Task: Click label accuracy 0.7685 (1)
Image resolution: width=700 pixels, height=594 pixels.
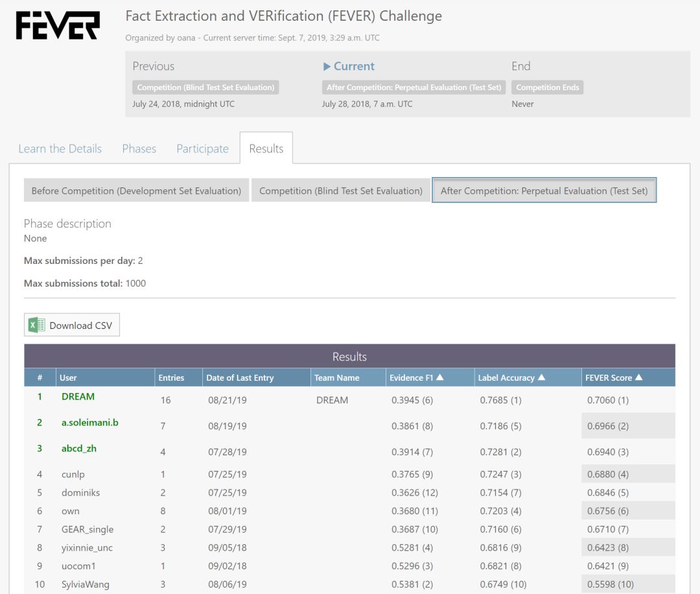Action: tap(500, 400)
